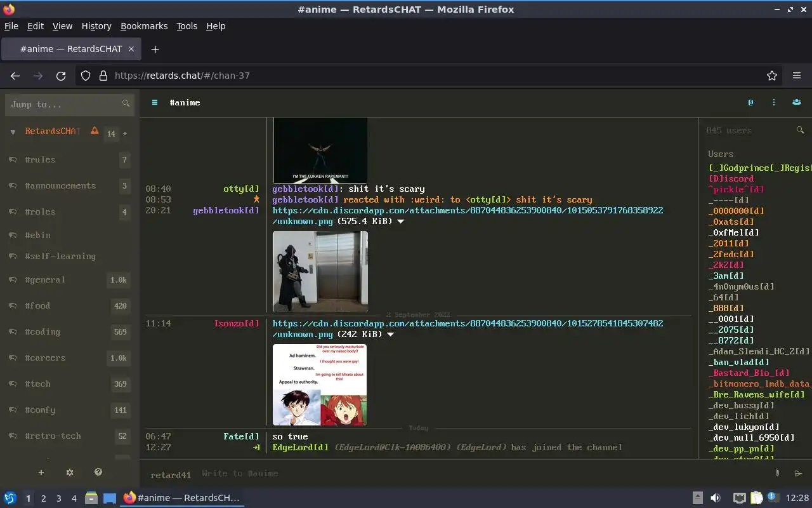The width and height of the screenshot is (812, 508).
Task: Toggle the channel sidebar hamburger icon
Action: click(x=154, y=102)
